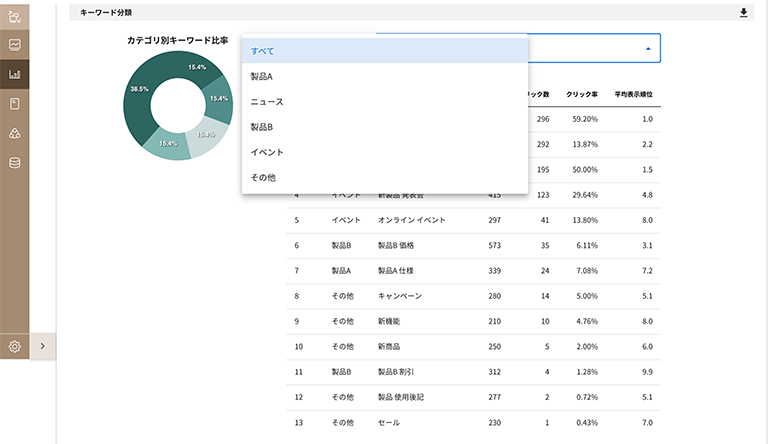
Task: Collapse the category dropdown with the arrow
Action: pyautogui.click(x=648, y=49)
